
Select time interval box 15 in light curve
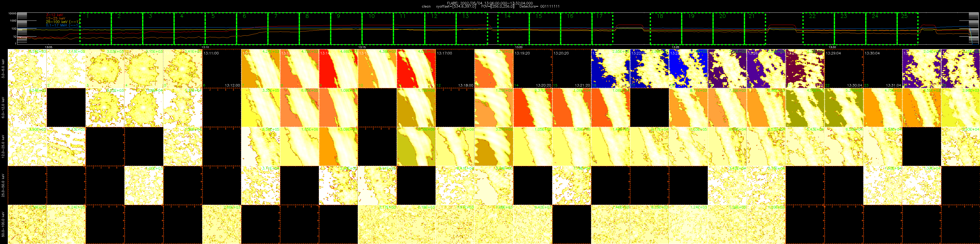click(x=545, y=29)
